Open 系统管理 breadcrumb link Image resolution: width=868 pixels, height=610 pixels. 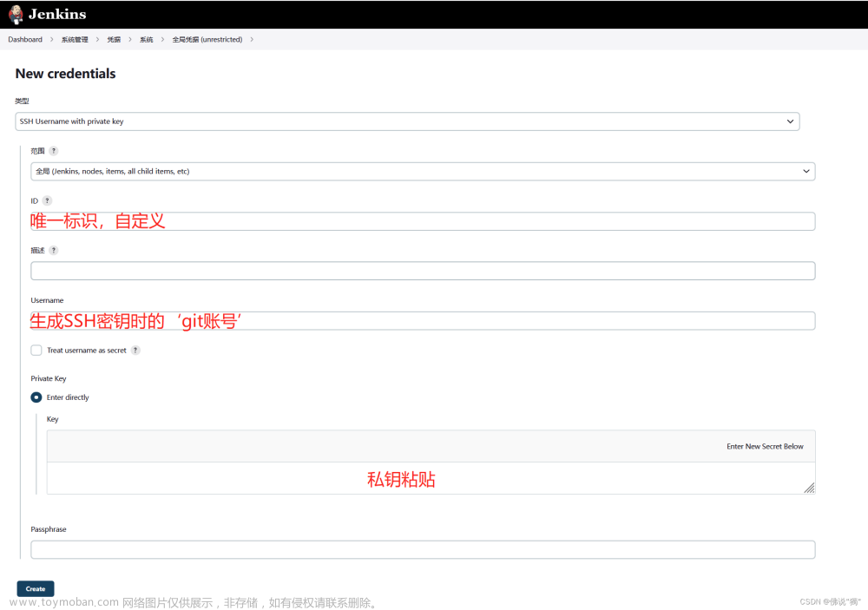pyautogui.click(x=75, y=39)
